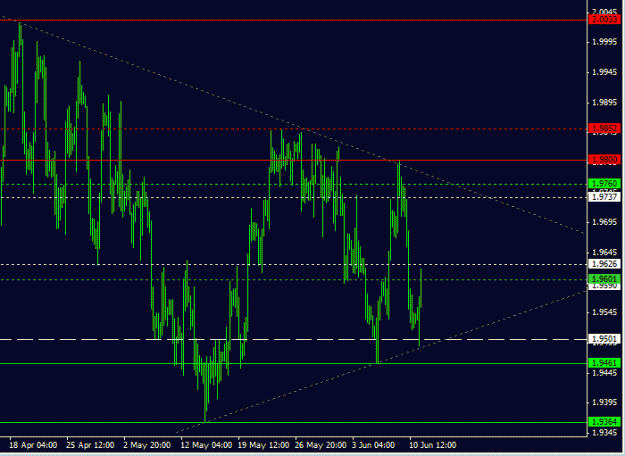Select the green 1.9601 level label
Viewport: 625px width, 456px height.
pos(604,279)
